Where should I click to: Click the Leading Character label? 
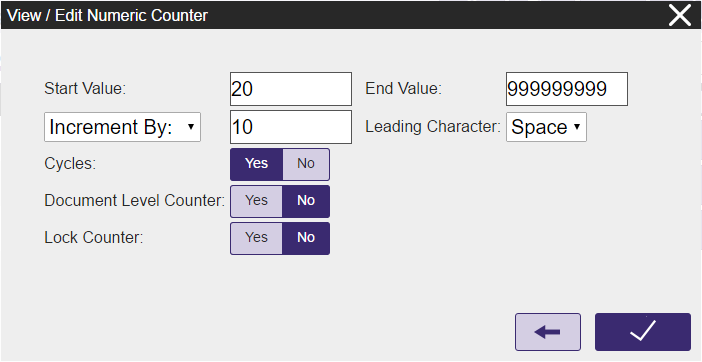click(433, 127)
